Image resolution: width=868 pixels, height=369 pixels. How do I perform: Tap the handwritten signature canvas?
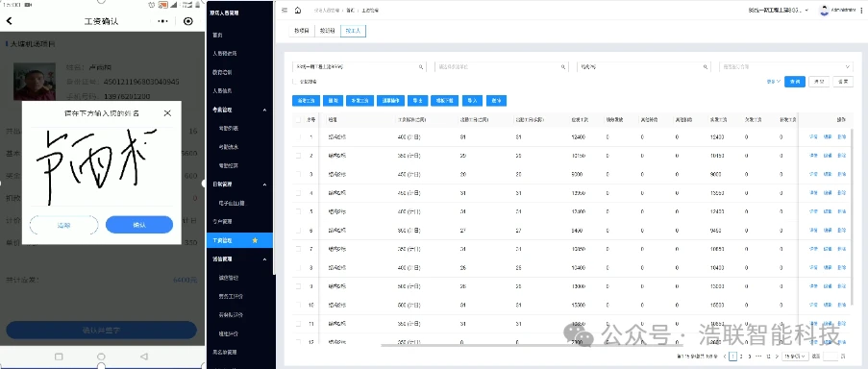point(101,166)
